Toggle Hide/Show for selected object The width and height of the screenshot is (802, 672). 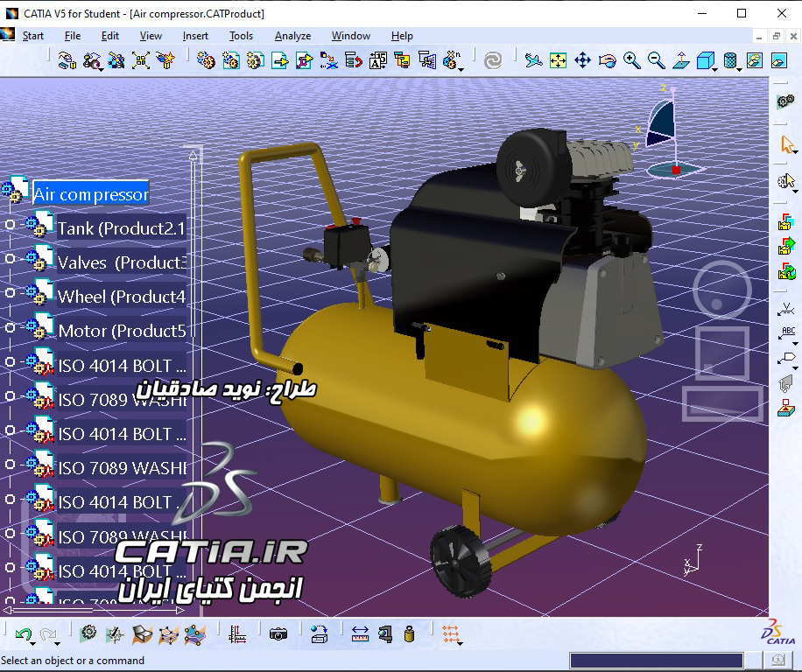pyautogui.click(x=755, y=60)
